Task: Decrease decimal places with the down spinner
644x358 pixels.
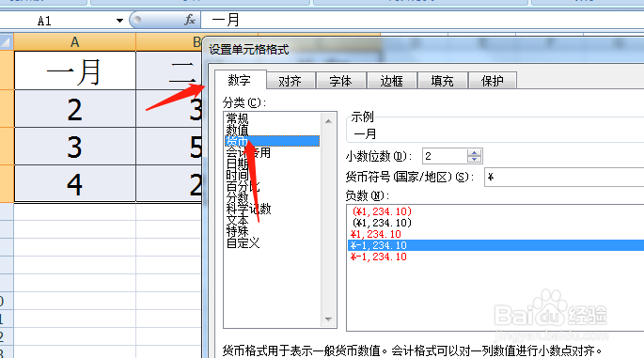Action: click(x=475, y=160)
